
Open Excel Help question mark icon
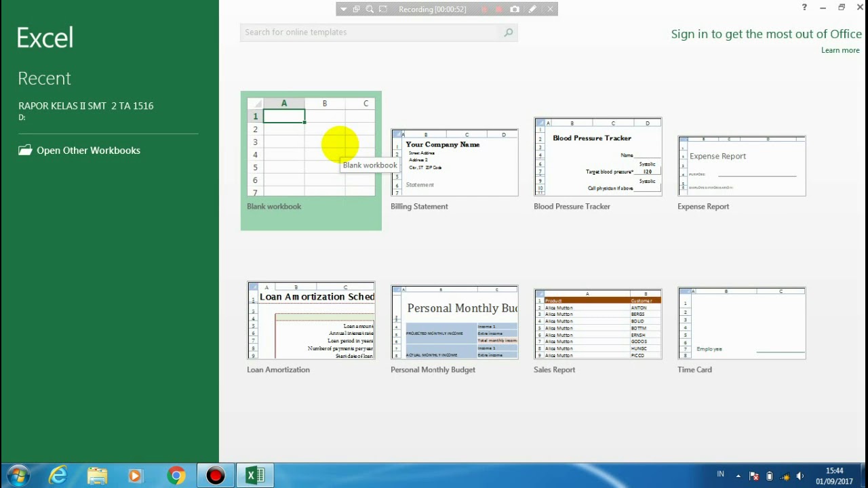coord(804,7)
